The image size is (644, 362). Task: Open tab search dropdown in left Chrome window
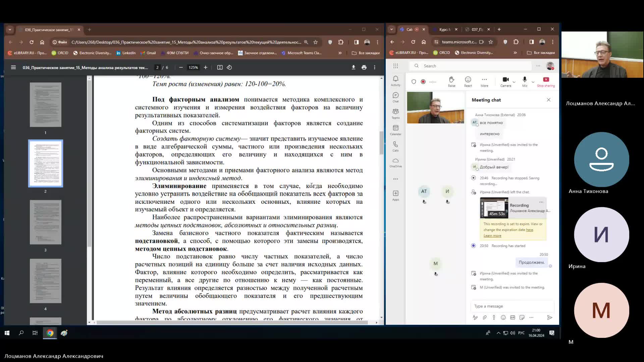10,29
